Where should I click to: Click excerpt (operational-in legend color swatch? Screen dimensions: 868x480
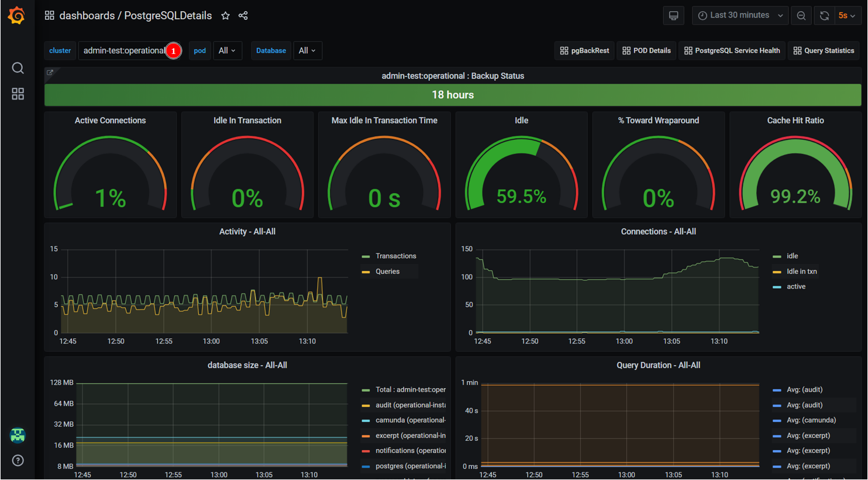click(x=366, y=436)
